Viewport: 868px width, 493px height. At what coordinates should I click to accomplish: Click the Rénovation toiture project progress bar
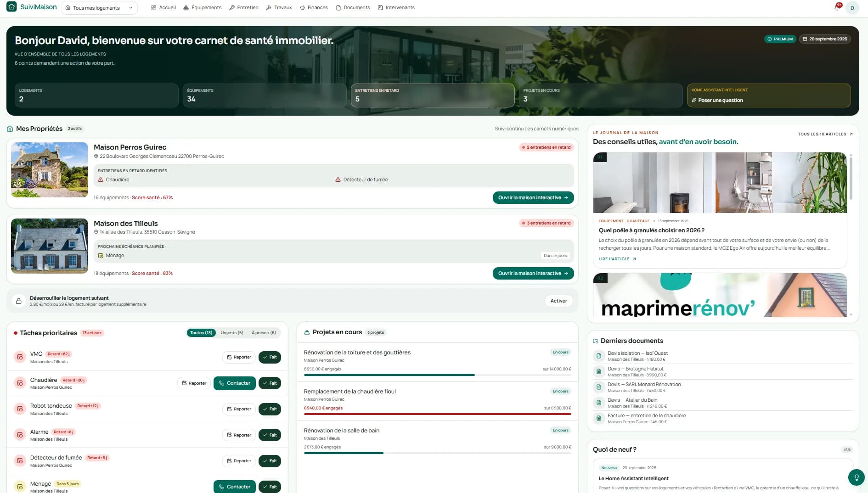point(437,375)
